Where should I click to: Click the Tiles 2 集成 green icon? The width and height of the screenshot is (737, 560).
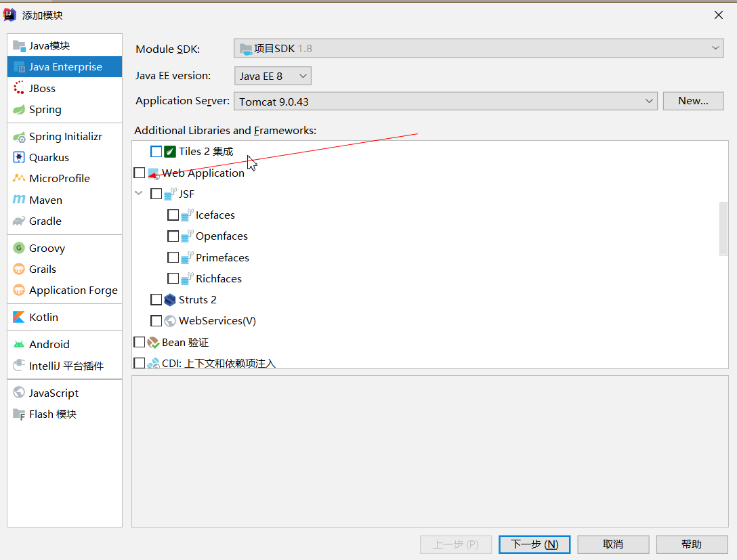coord(169,151)
